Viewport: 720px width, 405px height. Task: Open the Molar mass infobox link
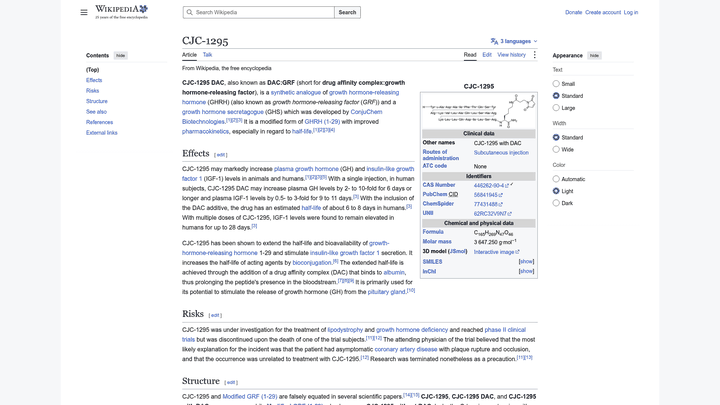tap(437, 242)
